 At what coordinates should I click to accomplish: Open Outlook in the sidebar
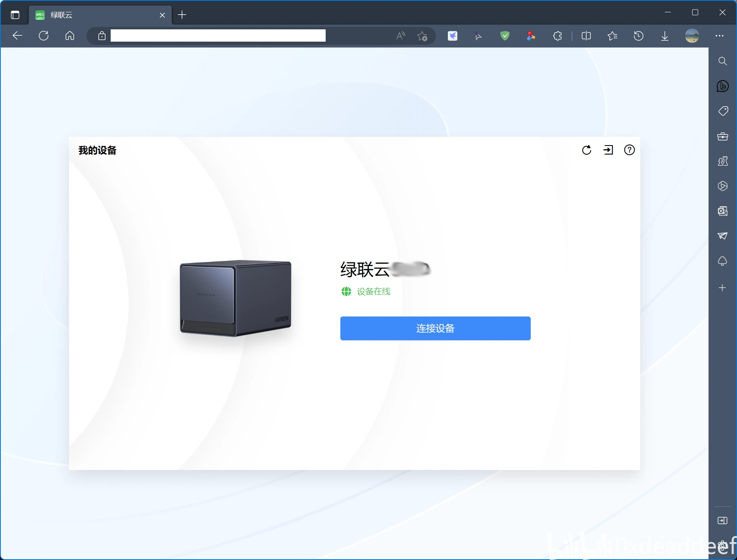coord(723,211)
